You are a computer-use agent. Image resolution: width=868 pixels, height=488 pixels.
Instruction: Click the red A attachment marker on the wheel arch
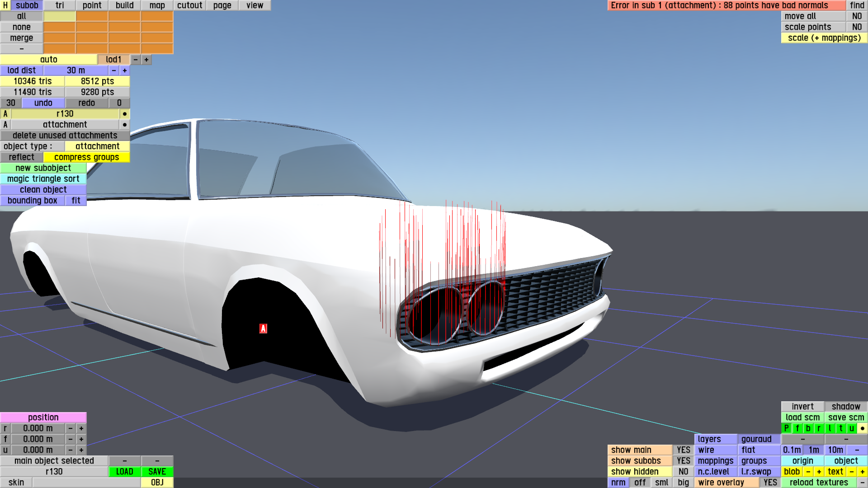click(x=263, y=328)
